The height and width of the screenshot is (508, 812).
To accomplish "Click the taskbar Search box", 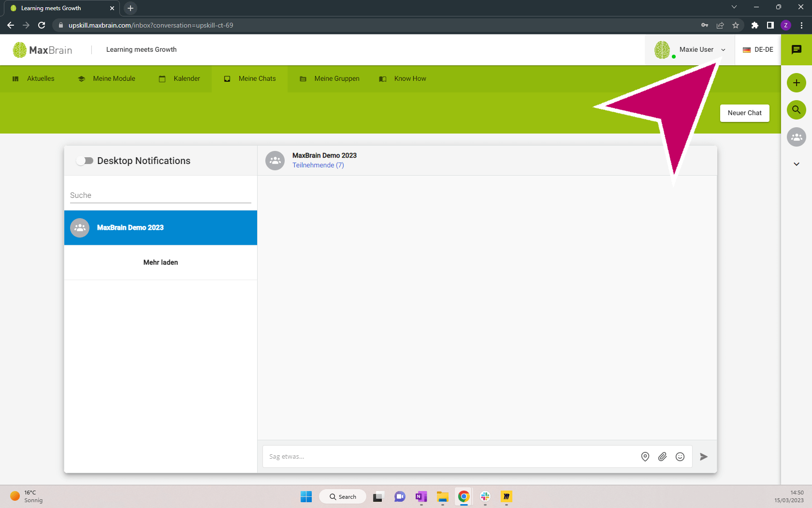I will point(343,497).
